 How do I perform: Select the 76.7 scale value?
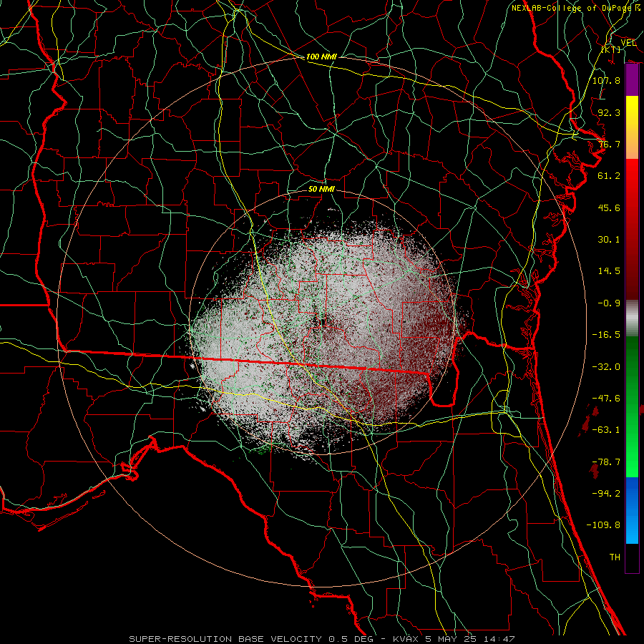coord(609,144)
